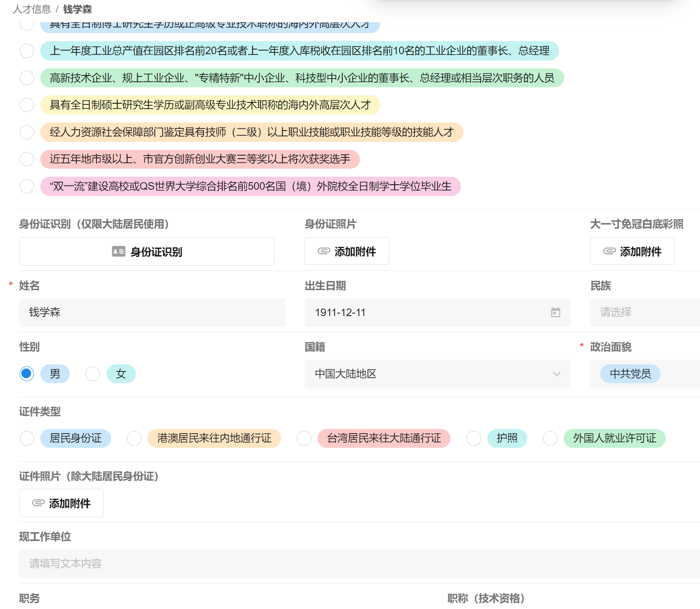Select 港澳居民来往内地通行证 radio option
Viewport: 700px width, 609px height.
pos(134,438)
